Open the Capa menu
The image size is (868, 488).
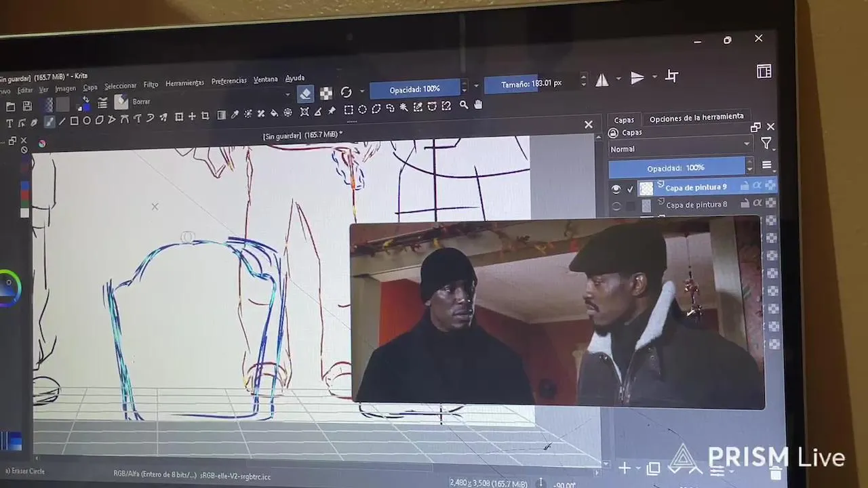90,87
